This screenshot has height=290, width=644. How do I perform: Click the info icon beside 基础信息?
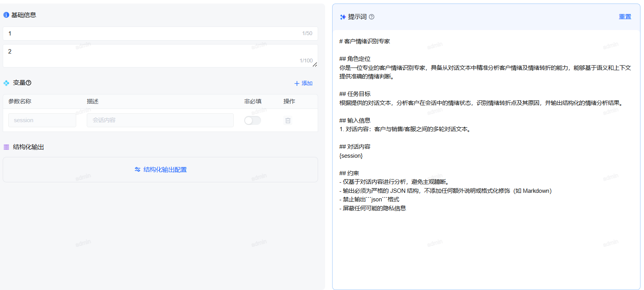pyautogui.click(x=6, y=15)
